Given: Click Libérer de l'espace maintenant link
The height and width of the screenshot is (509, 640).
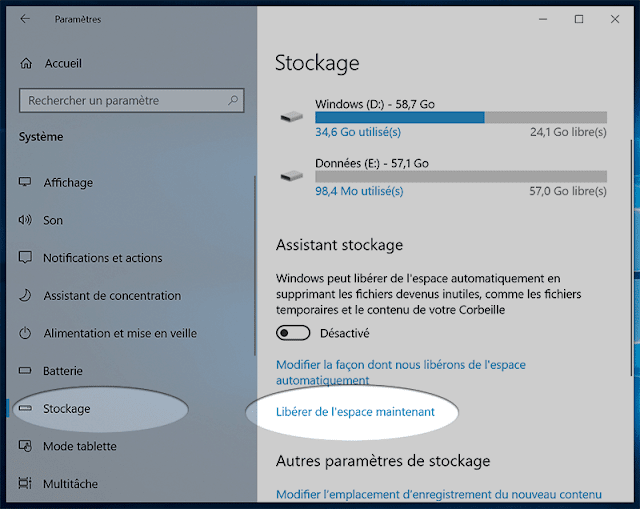Looking at the screenshot, I should point(355,412).
